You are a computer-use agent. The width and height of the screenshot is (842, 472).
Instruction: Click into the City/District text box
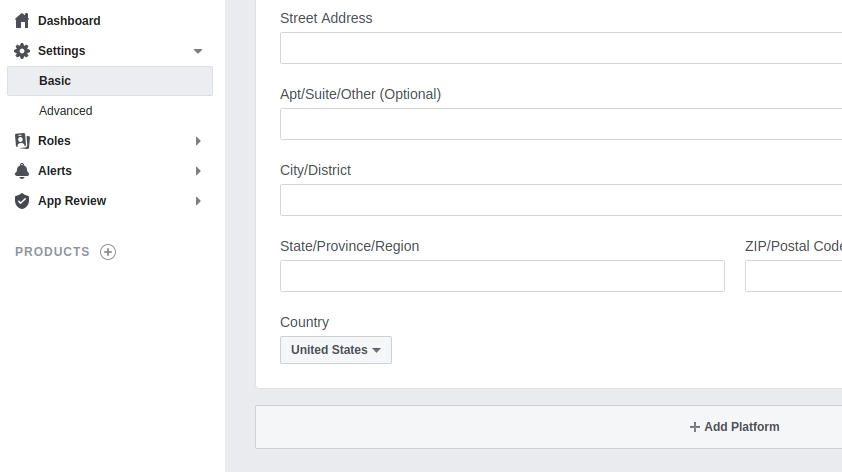point(560,200)
